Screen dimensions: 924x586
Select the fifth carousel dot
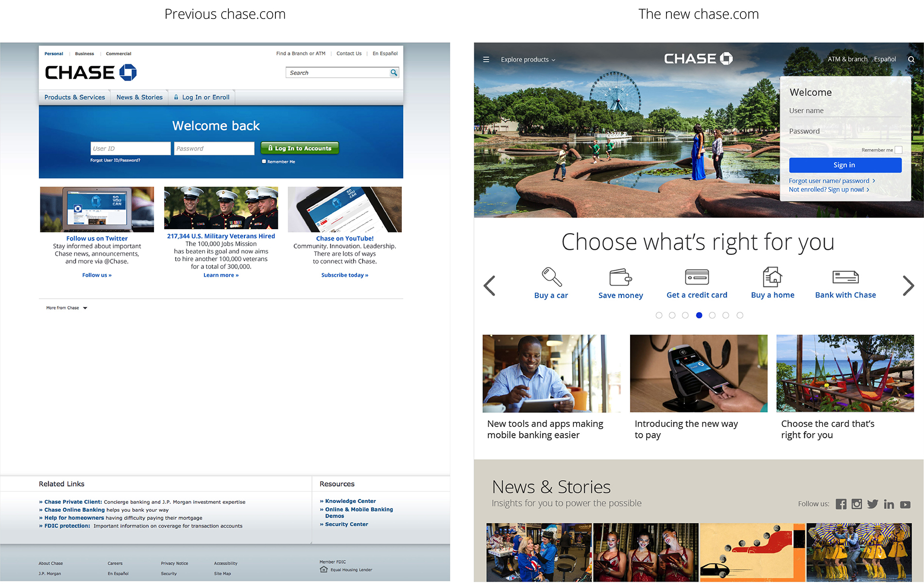point(712,315)
